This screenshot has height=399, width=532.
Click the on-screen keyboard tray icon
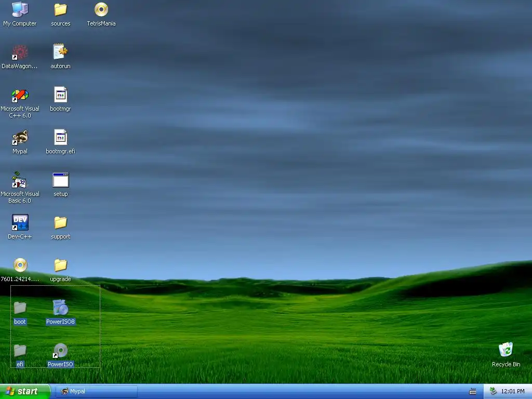[472, 392]
